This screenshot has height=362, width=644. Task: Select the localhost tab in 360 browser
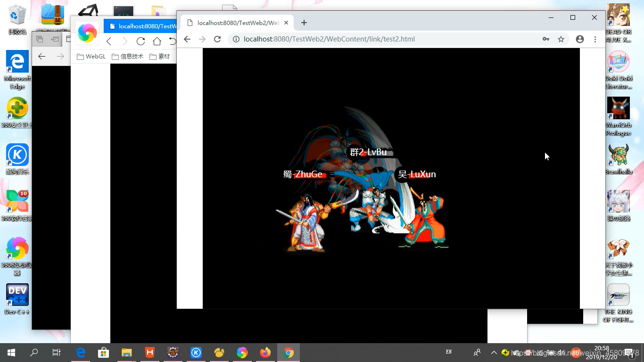click(140, 26)
